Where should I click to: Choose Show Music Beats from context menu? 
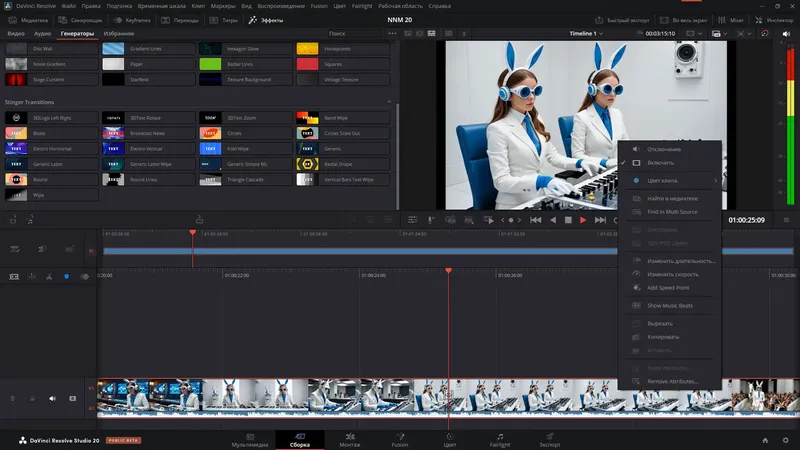pyautogui.click(x=669, y=306)
